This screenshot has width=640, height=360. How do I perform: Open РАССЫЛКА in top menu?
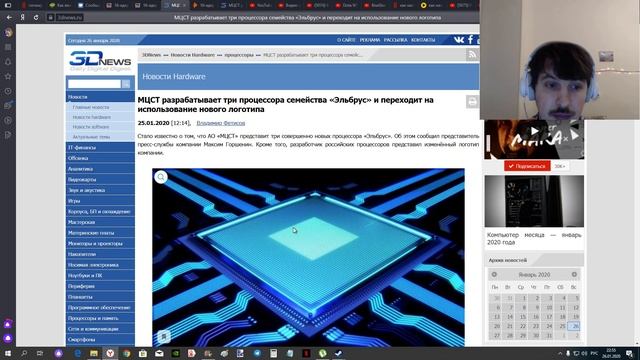click(396, 40)
